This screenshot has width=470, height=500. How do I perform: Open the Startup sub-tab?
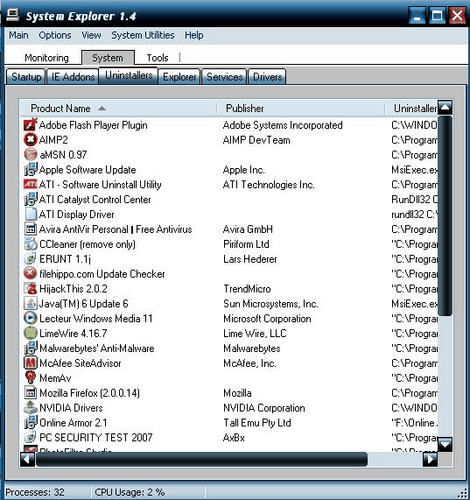tap(26, 77)
